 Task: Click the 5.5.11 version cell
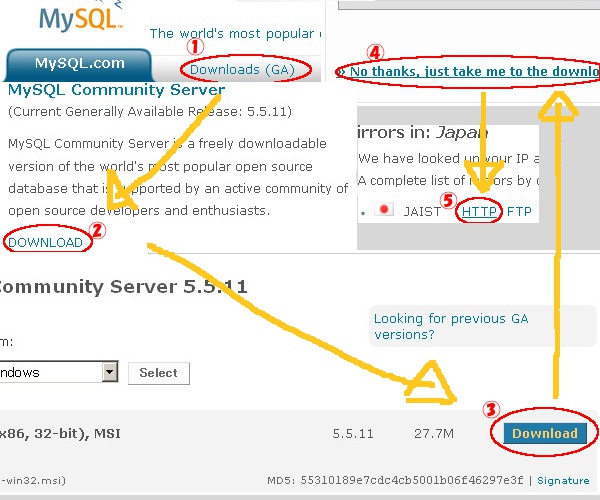353,434
